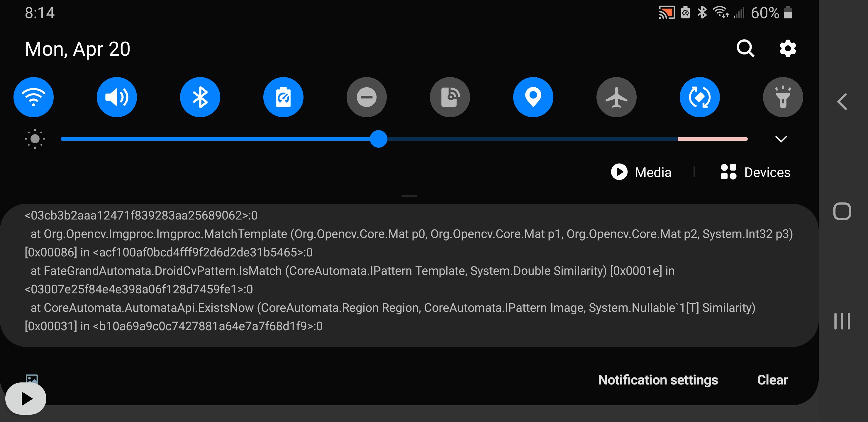Tap the Bluetooth status bar icon
868x422 pixels.
[x=702, y=13]
